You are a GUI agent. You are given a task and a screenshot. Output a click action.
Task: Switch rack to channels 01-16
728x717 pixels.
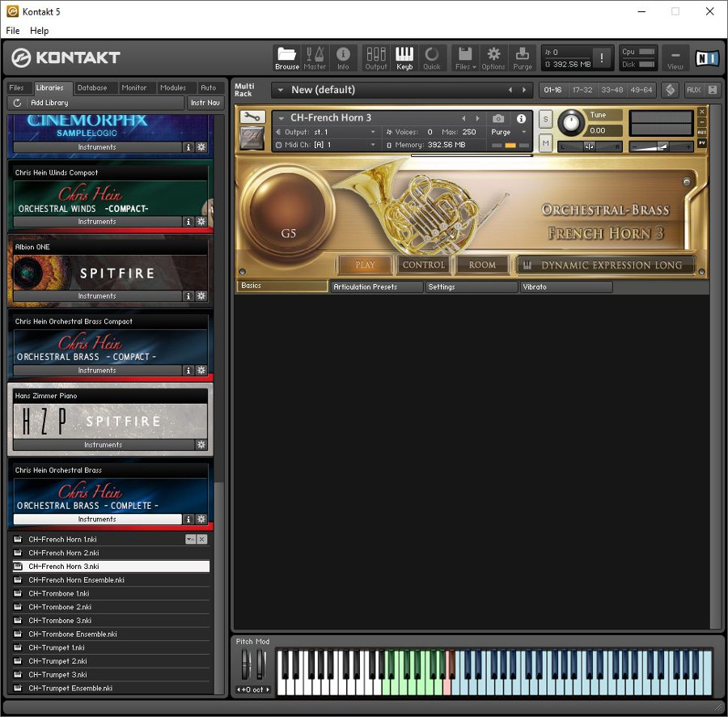point(552,90)
